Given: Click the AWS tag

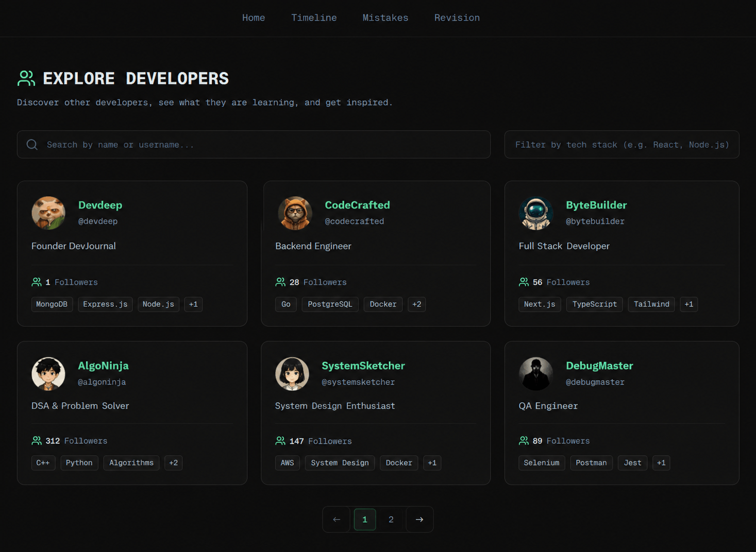Looking at the screenshot, I should (x=288, y=463).
